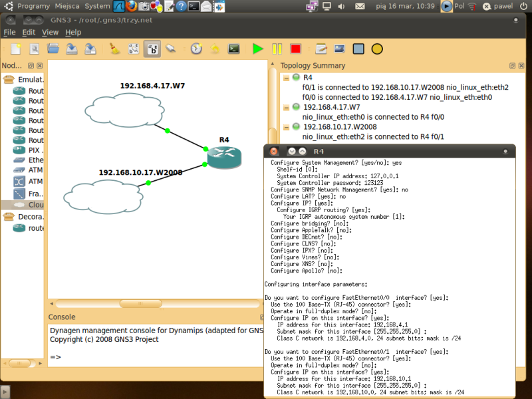Screen dimensions: 532x399
Task: Collapse the R4 node in Topology Summary
Action: tap(287, 78)
